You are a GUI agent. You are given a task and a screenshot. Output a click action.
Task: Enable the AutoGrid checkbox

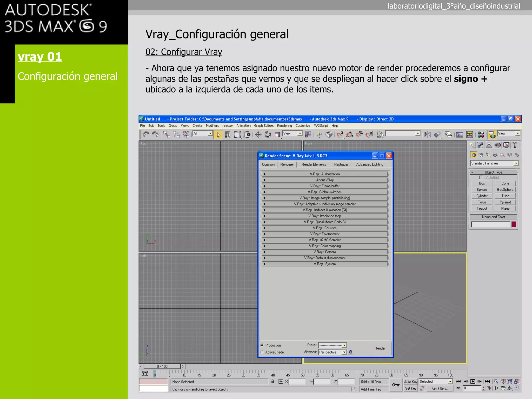click(481, 177)
